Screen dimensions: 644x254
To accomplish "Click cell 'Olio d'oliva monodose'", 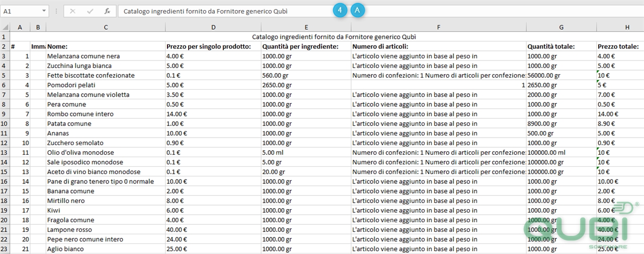I will 106,153.
